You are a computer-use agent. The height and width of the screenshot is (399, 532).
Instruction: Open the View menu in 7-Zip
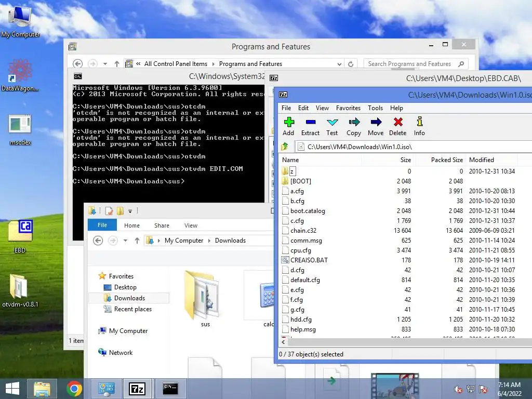click(322, 108)
